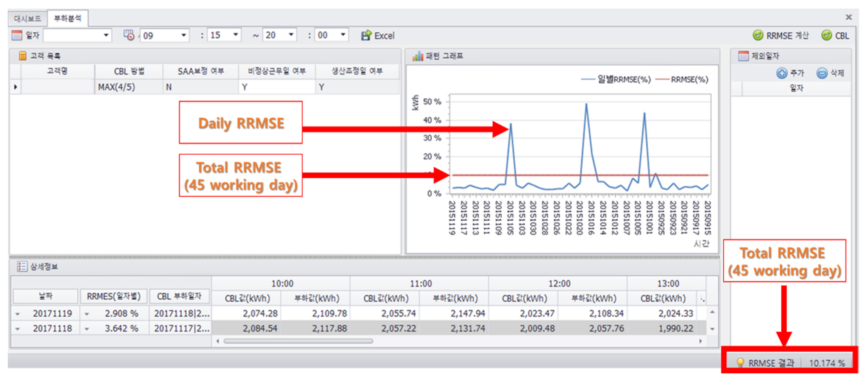The height and width of the screenshot is (384, 868).
Task: Add an excluded date with 추가
Action: click(790, 73)
